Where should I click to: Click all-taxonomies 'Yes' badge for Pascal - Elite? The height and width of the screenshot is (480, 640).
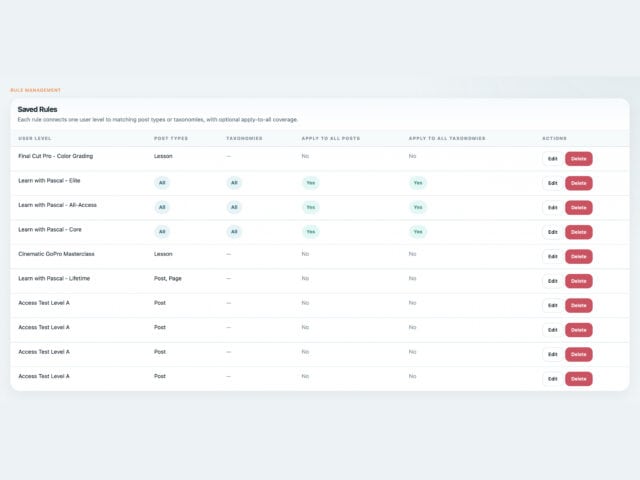point(418,183)
